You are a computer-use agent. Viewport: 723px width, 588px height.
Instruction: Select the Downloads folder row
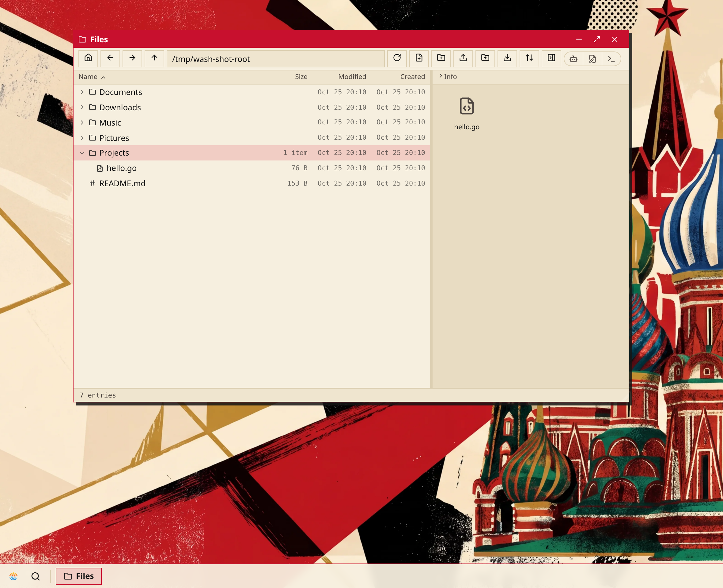tap(252, 107)
